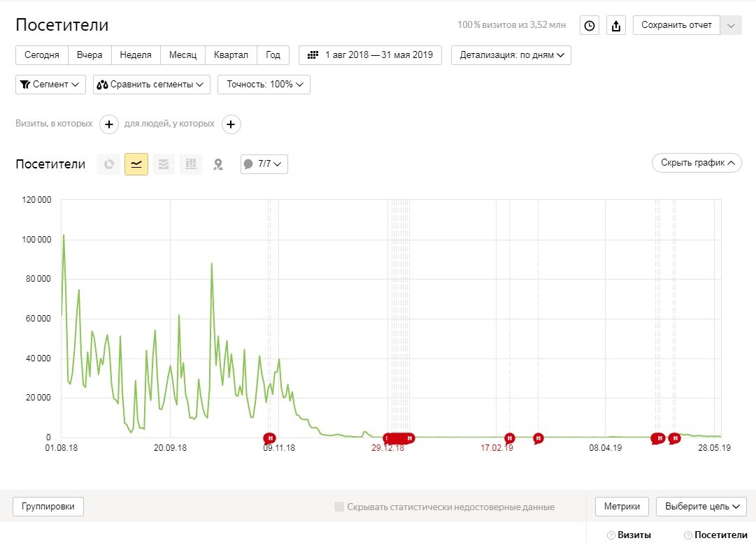Add a people condition with plus button
756x543 pixels.
coord(231,124)
